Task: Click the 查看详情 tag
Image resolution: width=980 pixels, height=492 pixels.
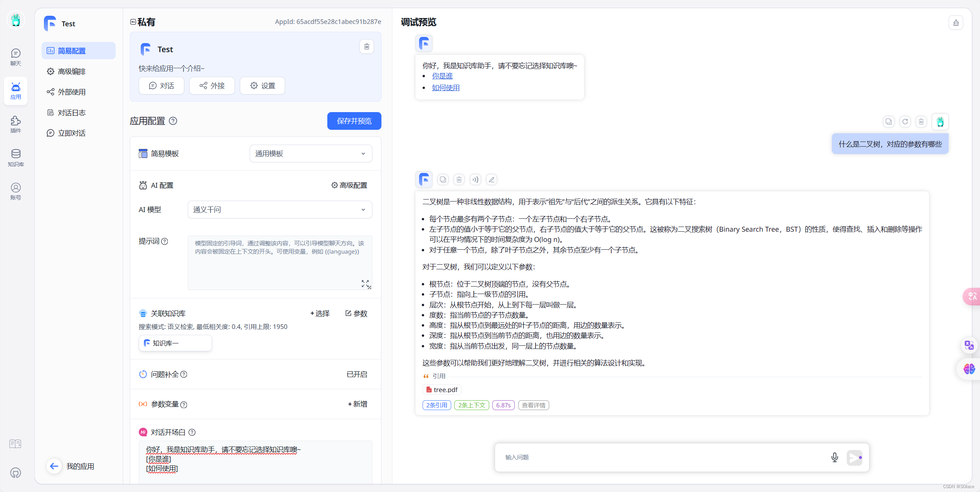Action: coord(534,405)
